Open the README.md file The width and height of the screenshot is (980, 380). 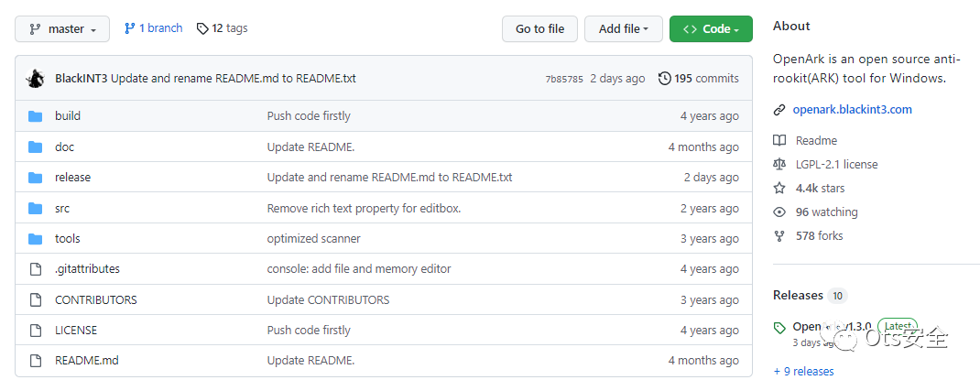87,361
